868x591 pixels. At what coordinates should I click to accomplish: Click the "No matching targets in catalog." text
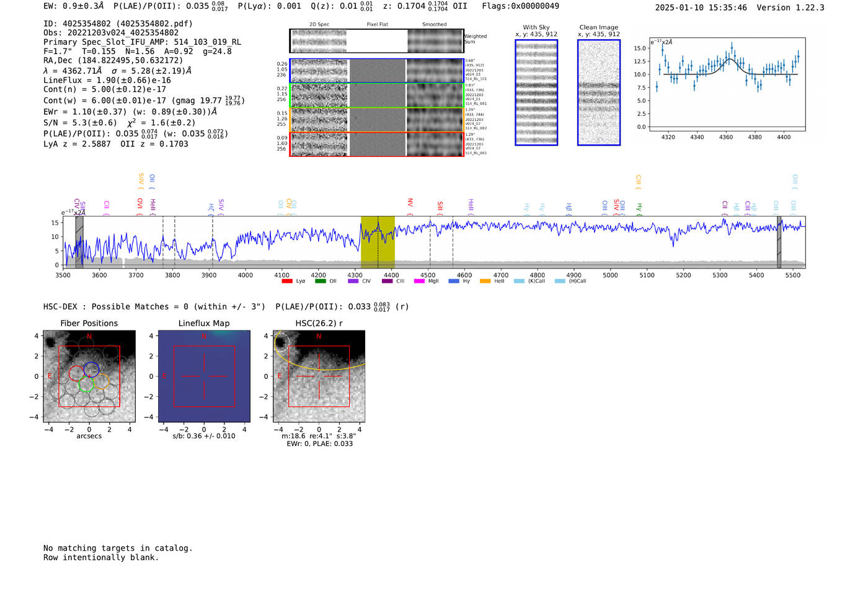(118, 548)
